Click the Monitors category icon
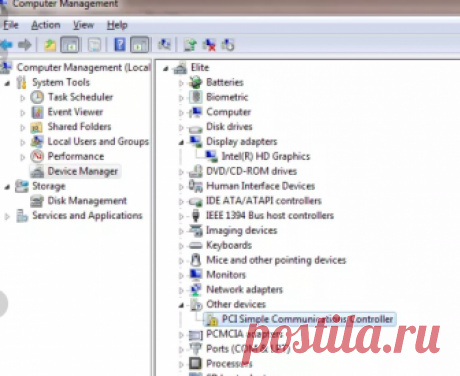 point(196,274)
